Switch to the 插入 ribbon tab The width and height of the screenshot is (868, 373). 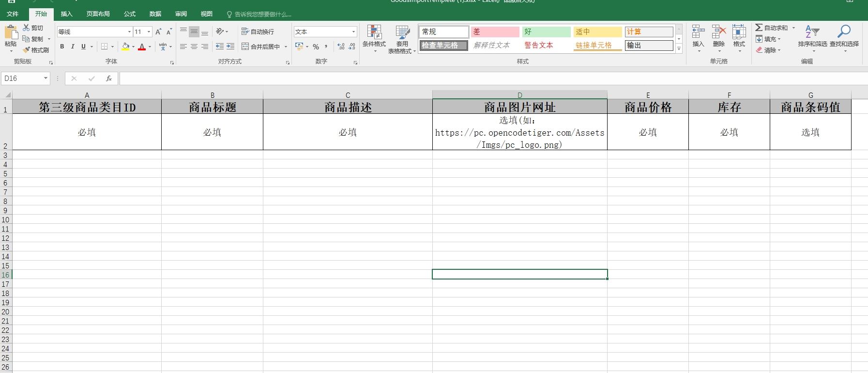point(66,14)
